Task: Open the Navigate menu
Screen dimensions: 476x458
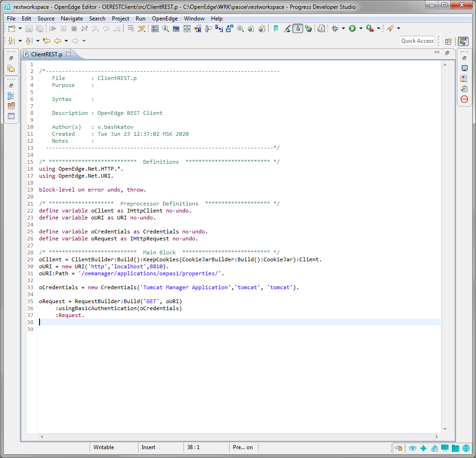Action: [x=72, y=19]
